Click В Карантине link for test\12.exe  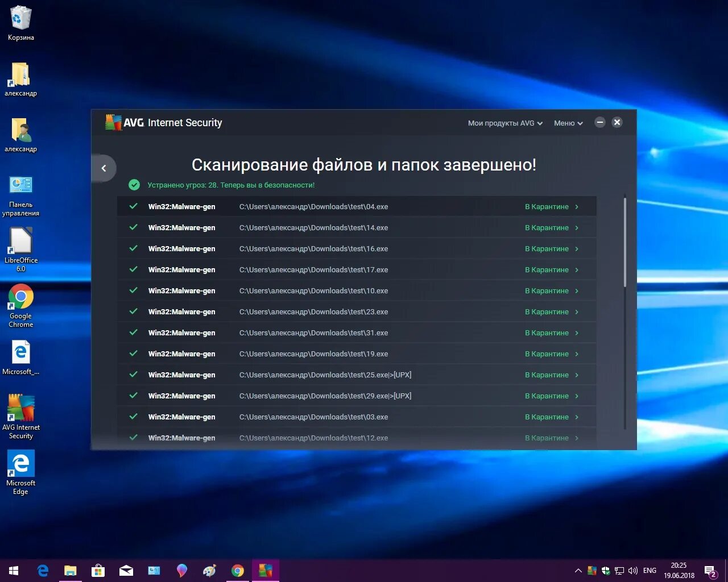[547, 438]
